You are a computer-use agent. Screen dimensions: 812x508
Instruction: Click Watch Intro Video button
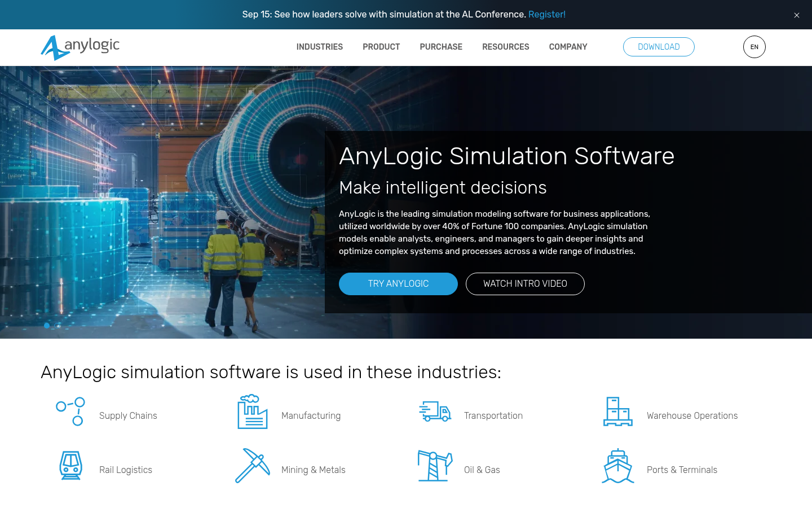tap(525, 284)
